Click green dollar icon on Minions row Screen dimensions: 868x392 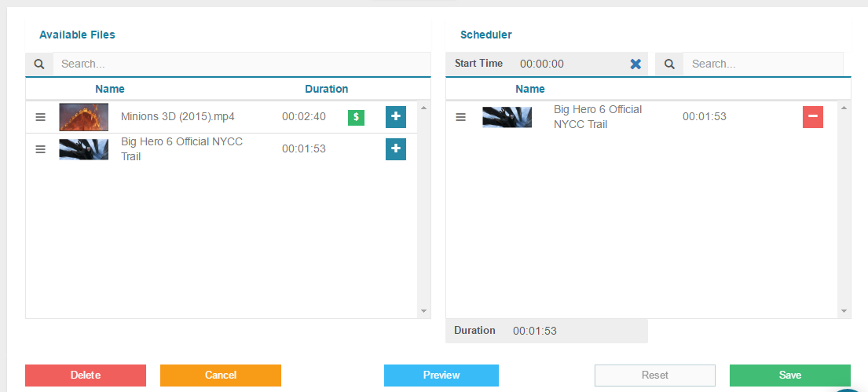point(356,117)
